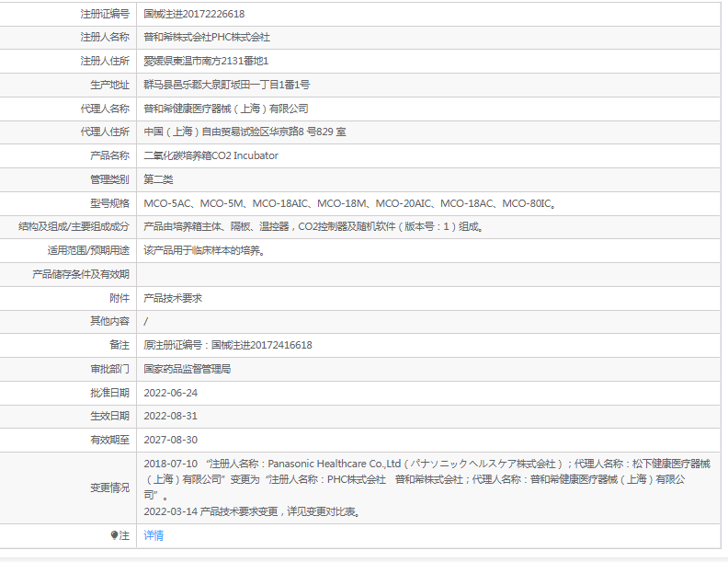The image size is (728, 562).
Task: Select the 2022-03-14 产品技术要求变更 line
Action: 253,511
